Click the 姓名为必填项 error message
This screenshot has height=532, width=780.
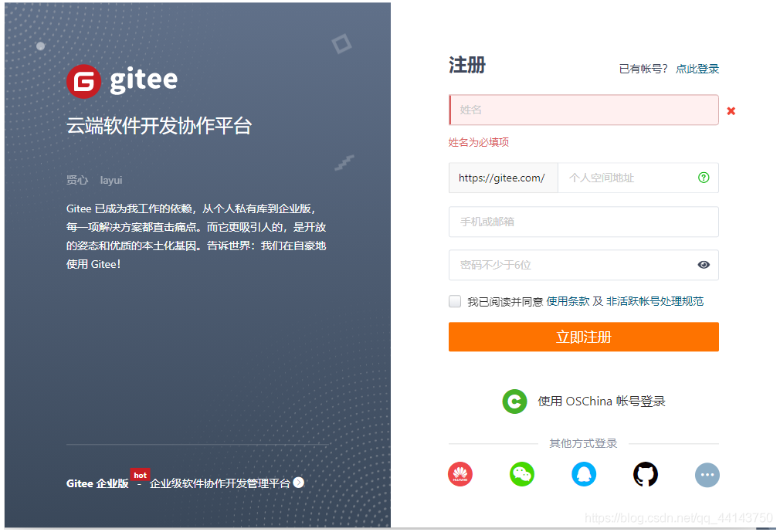479,142
